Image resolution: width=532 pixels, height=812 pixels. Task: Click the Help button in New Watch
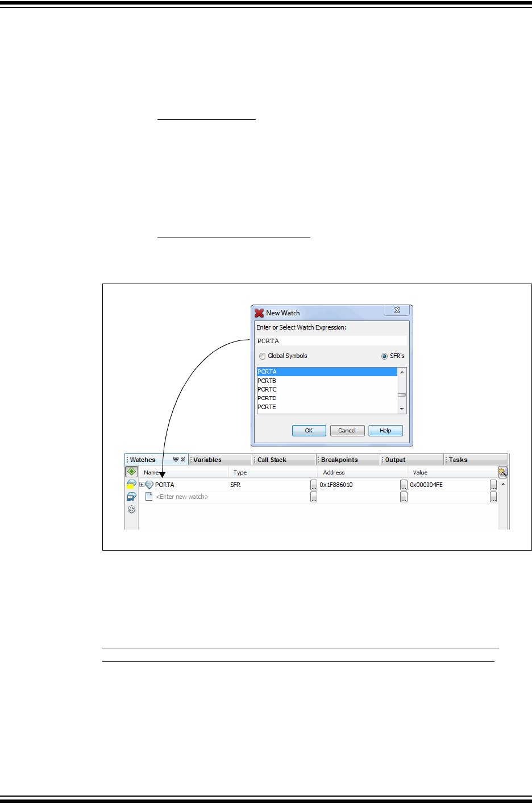click(x=385, y=431)
